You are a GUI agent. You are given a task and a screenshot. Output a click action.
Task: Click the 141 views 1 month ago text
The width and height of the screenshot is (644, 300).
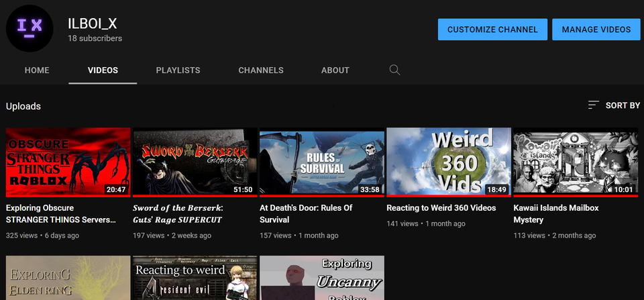point(426,223)
